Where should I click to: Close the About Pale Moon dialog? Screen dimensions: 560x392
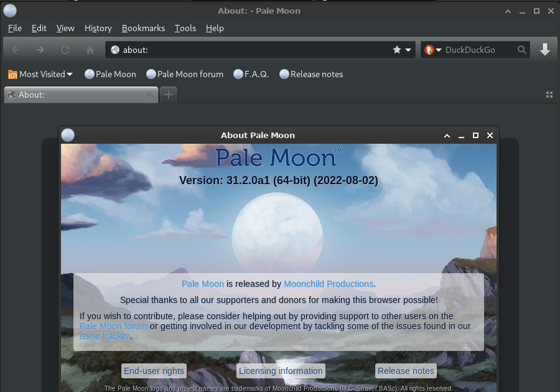(490, 135)
